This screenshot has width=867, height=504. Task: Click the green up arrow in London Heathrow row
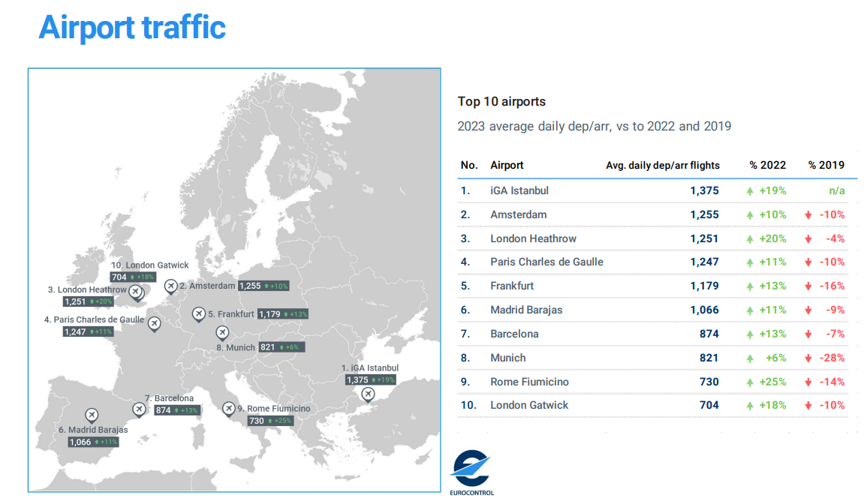click(x=750, y=239)
